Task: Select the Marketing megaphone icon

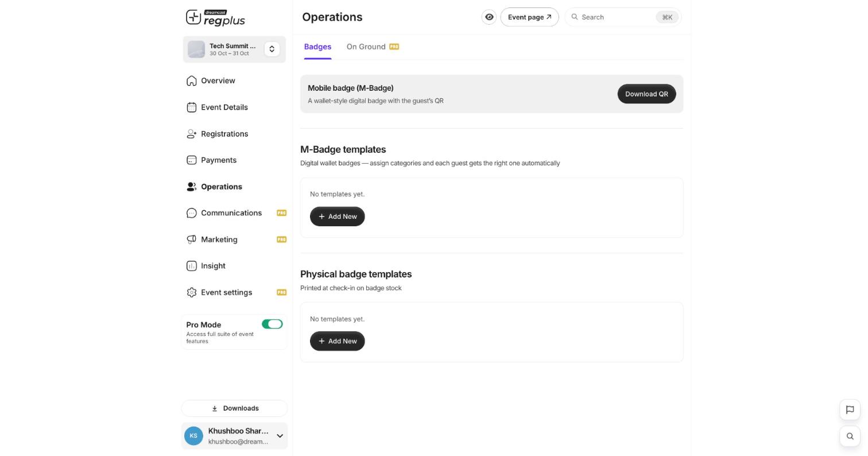Action: pos(192,239)
